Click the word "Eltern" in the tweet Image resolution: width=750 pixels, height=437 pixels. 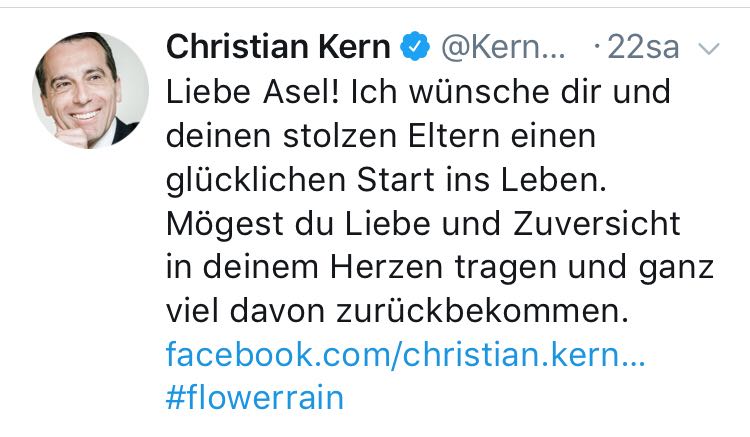pyautogui.click(x=494, y=139)
